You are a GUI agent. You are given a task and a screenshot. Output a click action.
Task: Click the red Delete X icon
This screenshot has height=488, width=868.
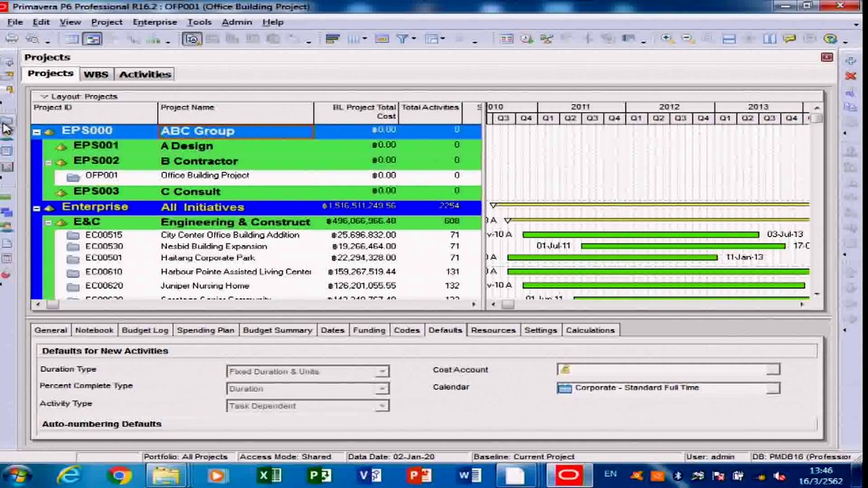[850, 76]
